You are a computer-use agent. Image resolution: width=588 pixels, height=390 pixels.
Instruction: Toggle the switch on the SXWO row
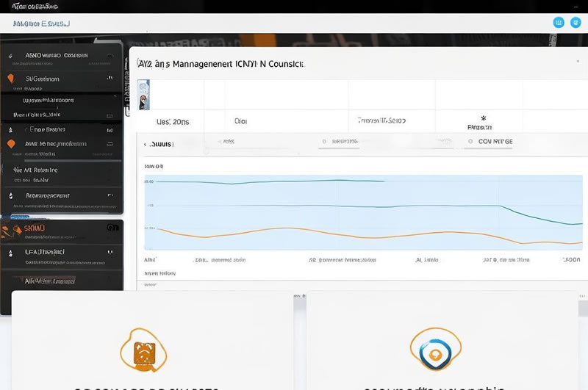(112, 228)
